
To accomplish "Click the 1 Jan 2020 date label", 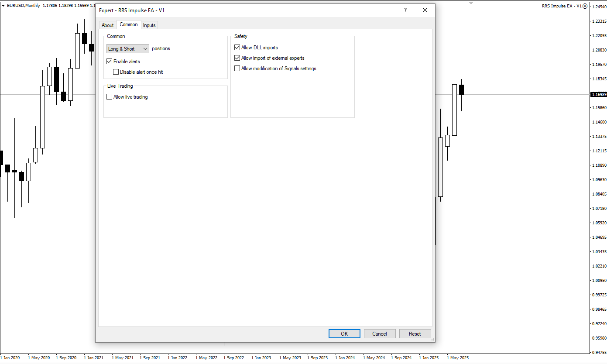I will (10, 358).
